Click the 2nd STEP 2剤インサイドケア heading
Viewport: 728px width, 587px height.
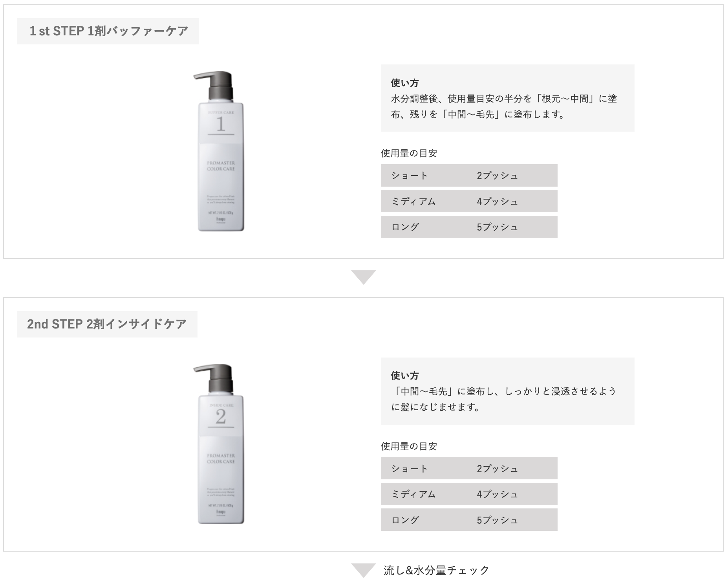pyautogui.click(x=107, y=324)
